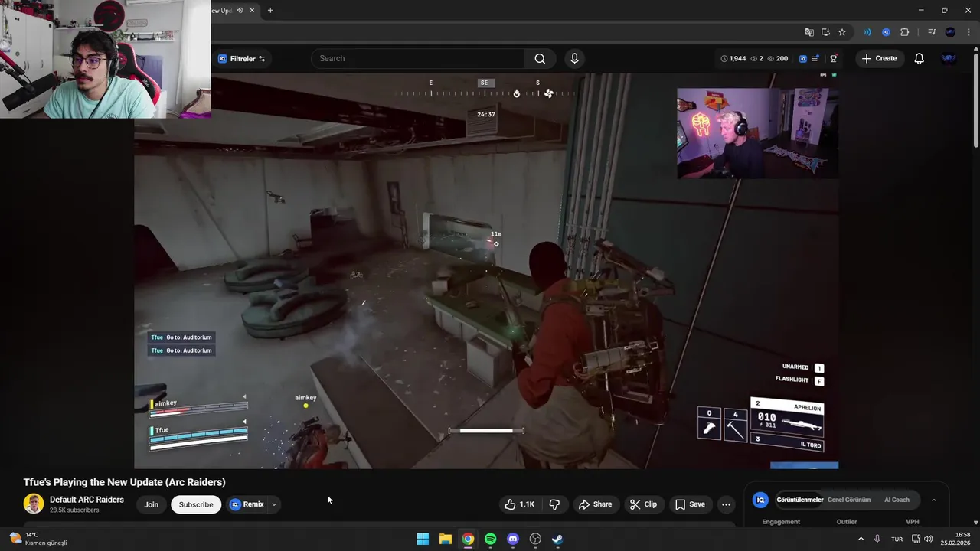Click the Clip scissors button
Screen dimensions: 980x551
[x=643, y=504]
